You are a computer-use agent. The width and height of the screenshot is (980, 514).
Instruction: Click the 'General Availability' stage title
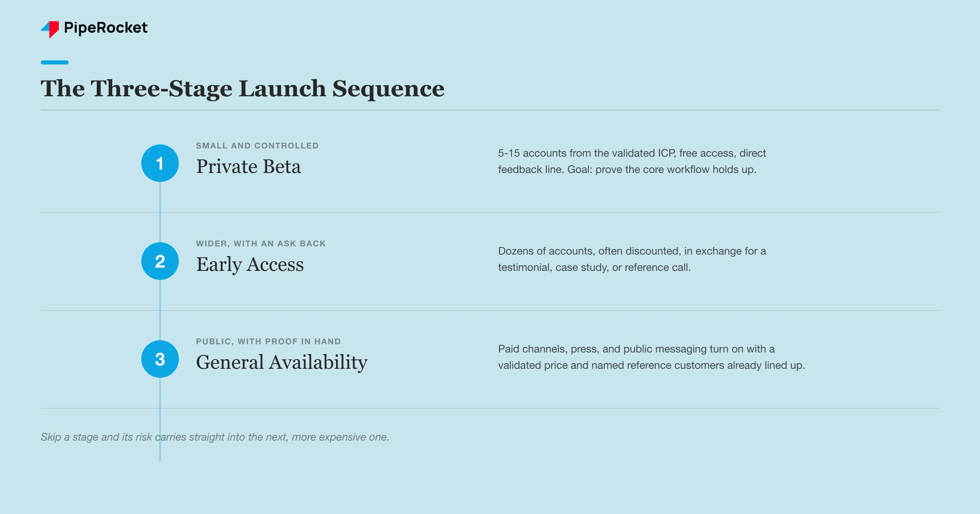pyautogui.click(x=282, y=363)
